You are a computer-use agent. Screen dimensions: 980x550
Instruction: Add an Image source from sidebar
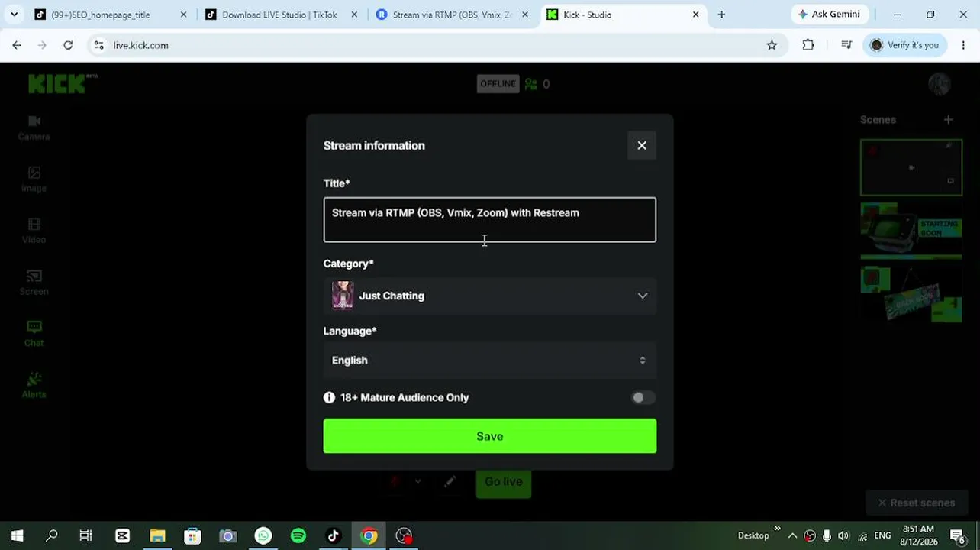(34, 180)
